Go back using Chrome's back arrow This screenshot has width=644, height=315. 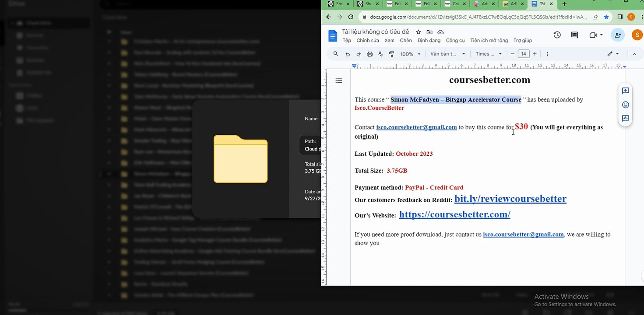pos(329,17)
